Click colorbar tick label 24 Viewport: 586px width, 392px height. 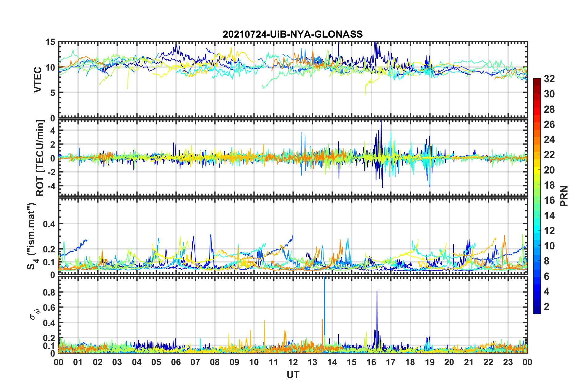549,140
